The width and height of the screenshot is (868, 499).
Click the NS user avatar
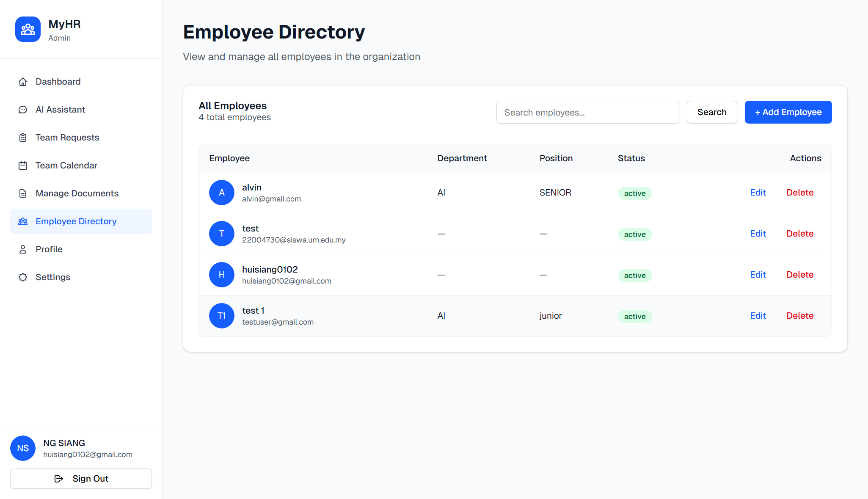(x=23, y=448)
